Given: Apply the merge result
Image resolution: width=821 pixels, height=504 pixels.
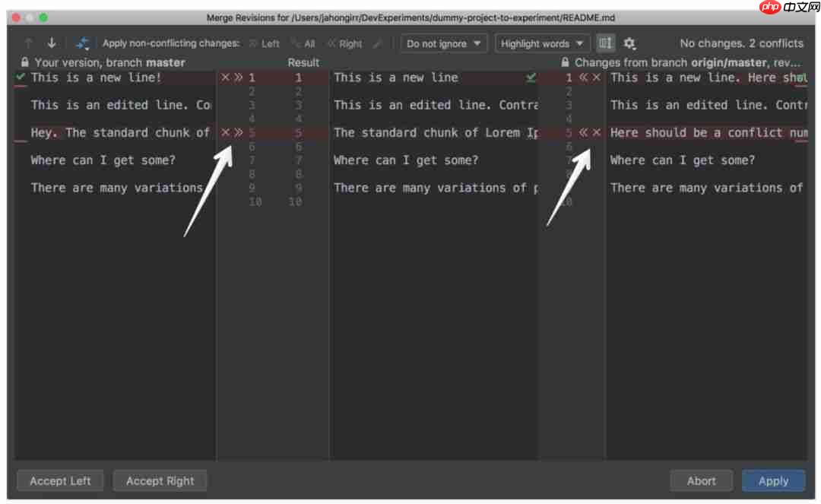Looking at the screenshot, I should (x=773, y=480).
